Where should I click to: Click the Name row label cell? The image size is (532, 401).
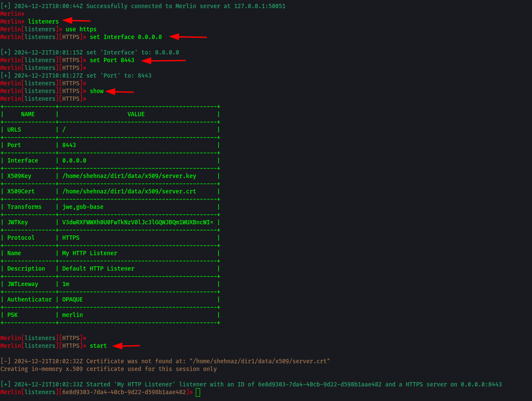(x=14, y=253)
